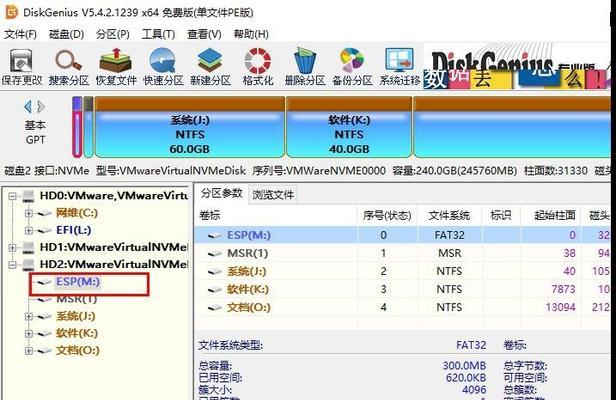Click the 新建分区 new partition icon
This screenshot has width=616, height=400.
tap(210, 67)
